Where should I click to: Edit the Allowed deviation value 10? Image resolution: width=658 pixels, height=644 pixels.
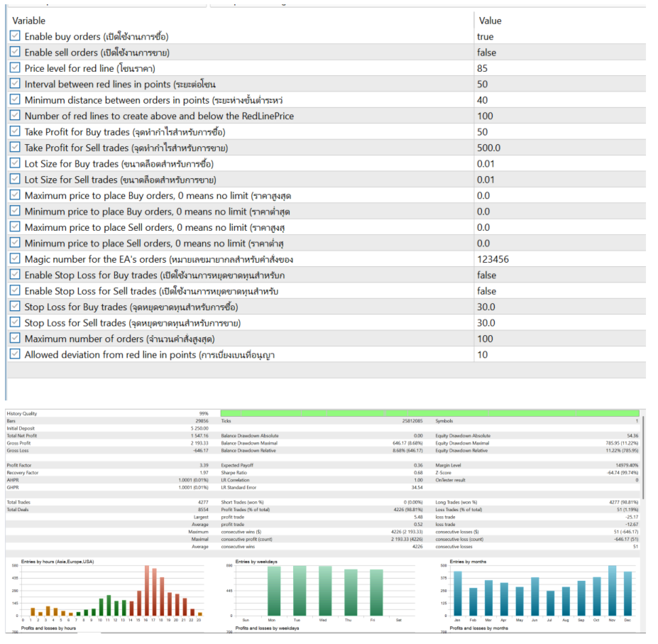482,355
